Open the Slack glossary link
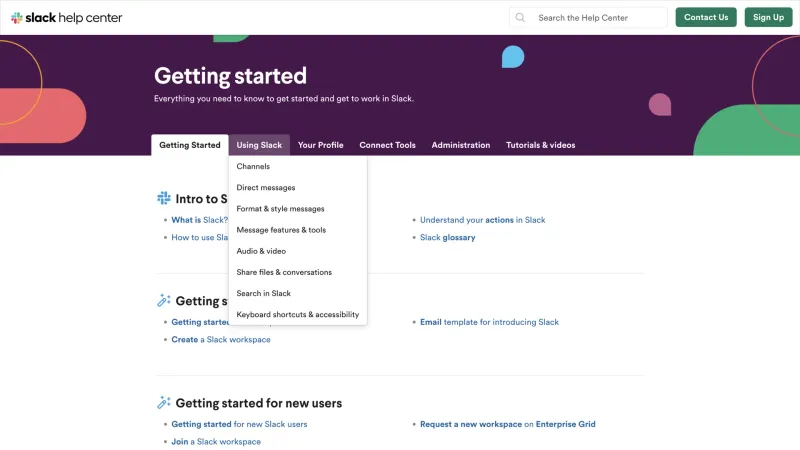800x450 pixels. tap(447, 237)
